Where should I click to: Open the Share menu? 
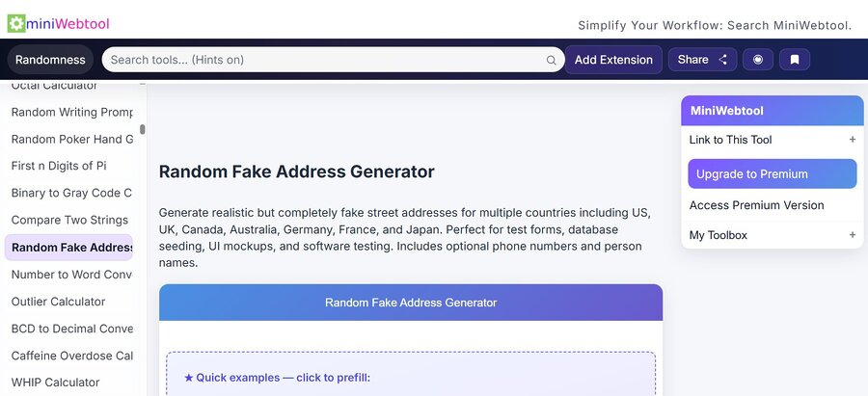pyautogui.click(x=702, y=60)
